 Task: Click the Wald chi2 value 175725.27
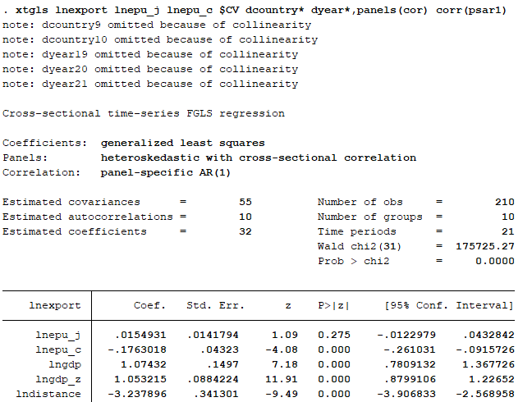point(484,246)
